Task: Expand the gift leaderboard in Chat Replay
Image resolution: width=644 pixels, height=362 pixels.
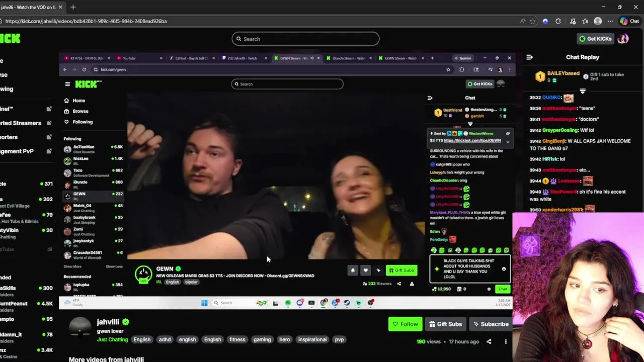Action: pos(582,91)
